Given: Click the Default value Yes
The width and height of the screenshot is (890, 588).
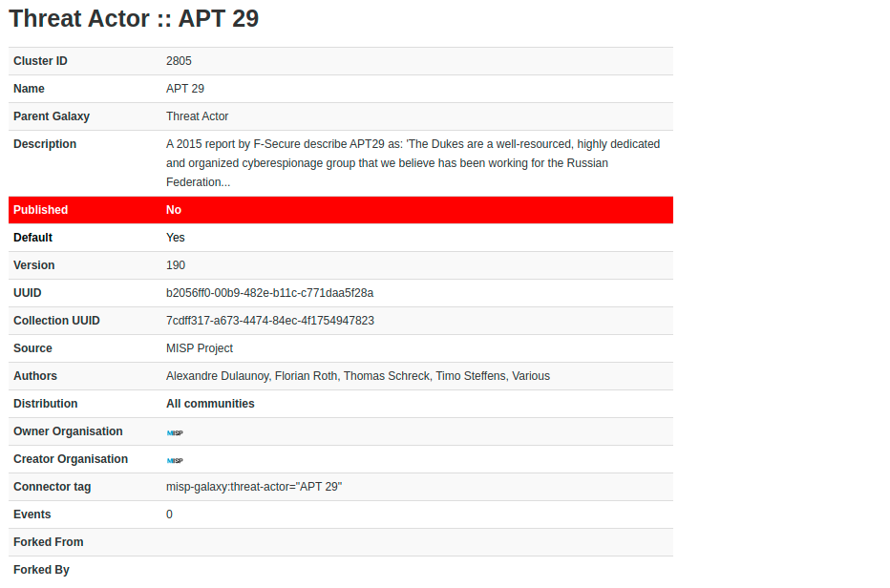Looking at the screenshot, I should (x=176, y=238).
